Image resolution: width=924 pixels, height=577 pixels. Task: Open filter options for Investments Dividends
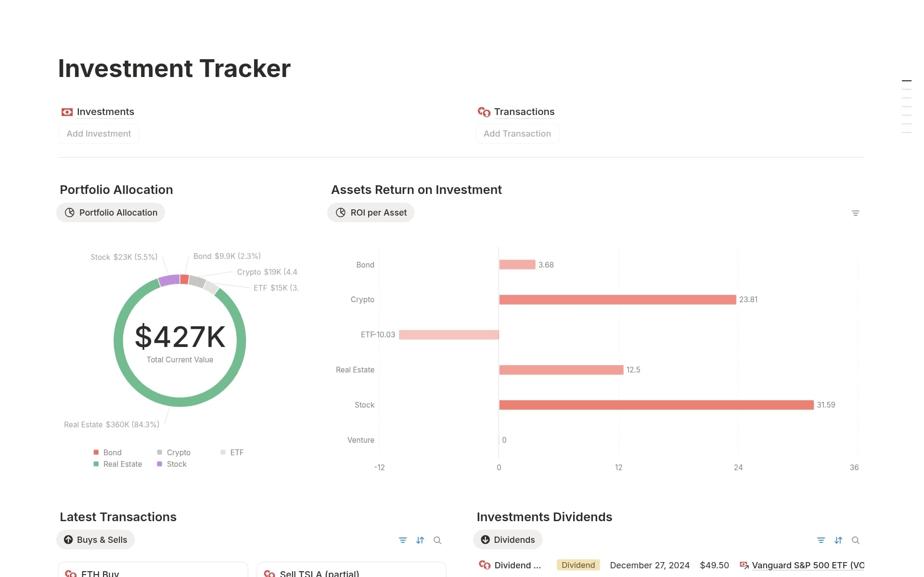821,540
